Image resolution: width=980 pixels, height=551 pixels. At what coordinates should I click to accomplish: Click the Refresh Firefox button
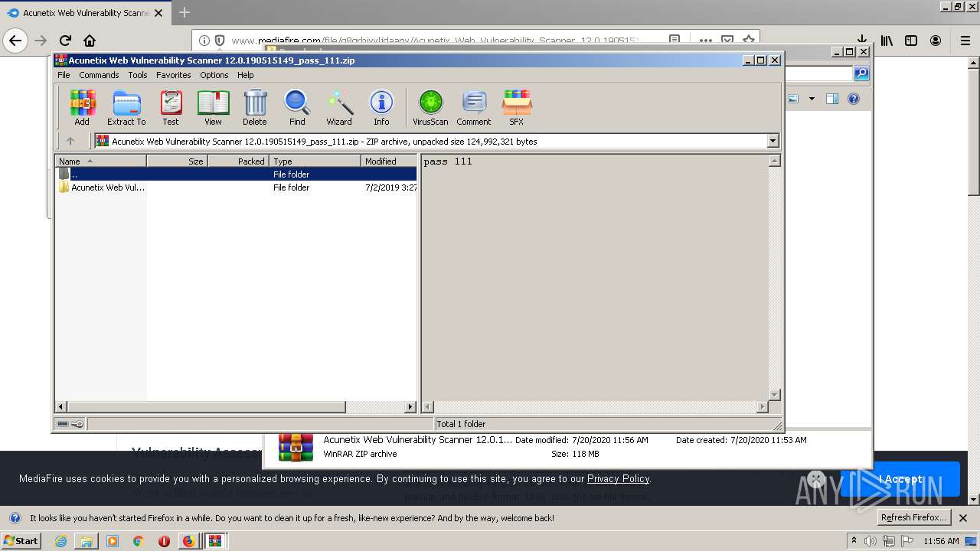click(913, 517)
